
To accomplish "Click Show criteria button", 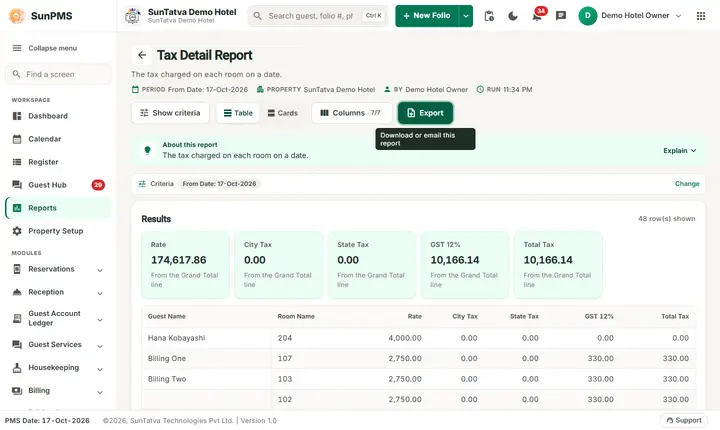I will tap(170, 113).
